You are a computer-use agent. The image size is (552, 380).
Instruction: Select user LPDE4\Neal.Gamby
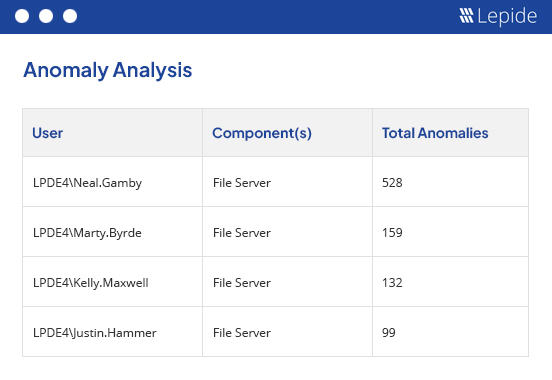coord(87,183)
